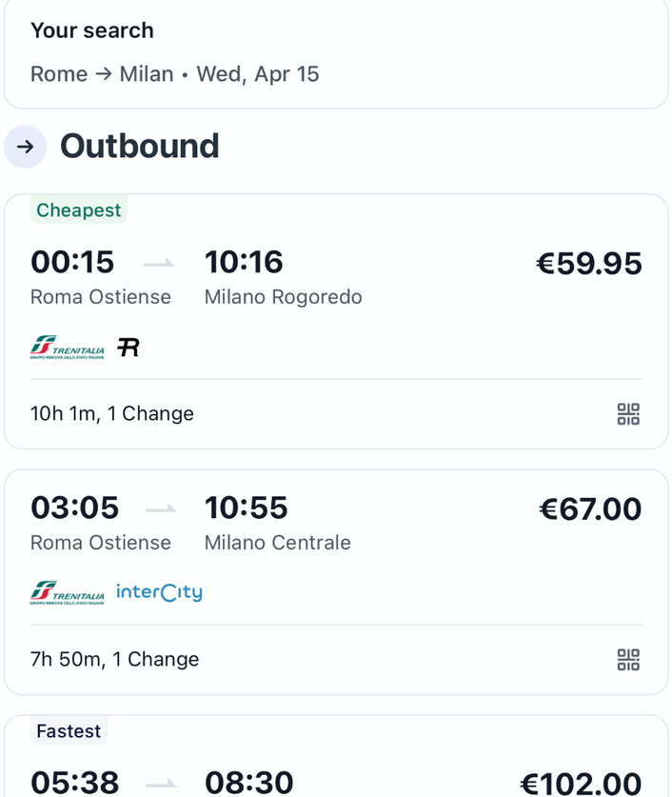672x797 pixels.
Task: Click the Fastest badge label
Action: [x=69, y=731]
